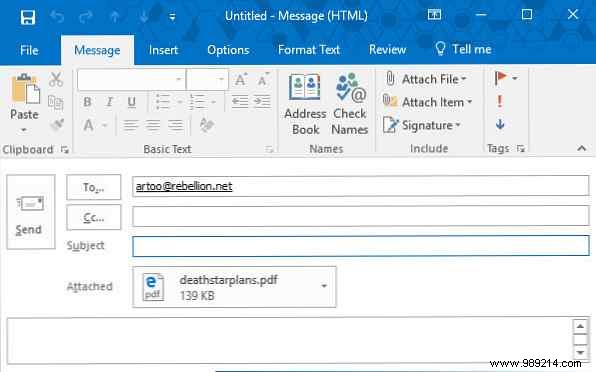The width and height of the screenshot is (596, 372).
Task: Go to previous item with the up arrow
Action: (115, 17)
